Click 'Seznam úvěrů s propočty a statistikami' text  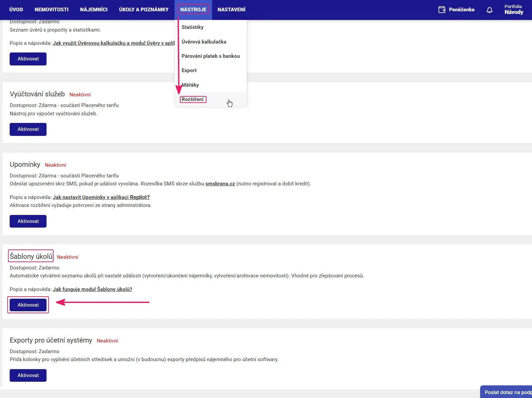point(55,30)
